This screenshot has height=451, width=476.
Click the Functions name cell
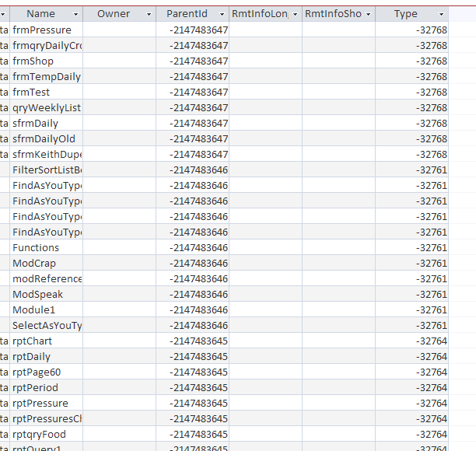(x=47, y=247)
